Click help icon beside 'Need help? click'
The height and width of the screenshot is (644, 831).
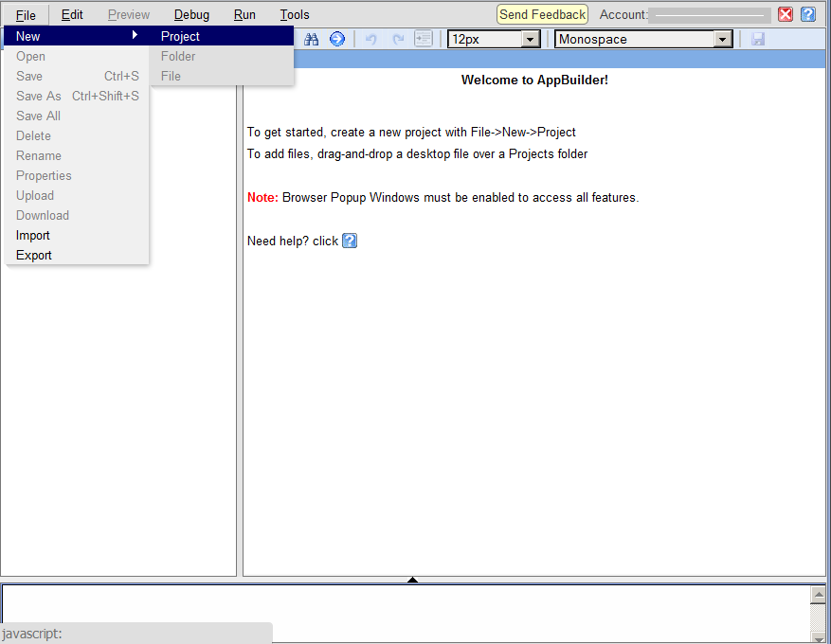point(350,241)
